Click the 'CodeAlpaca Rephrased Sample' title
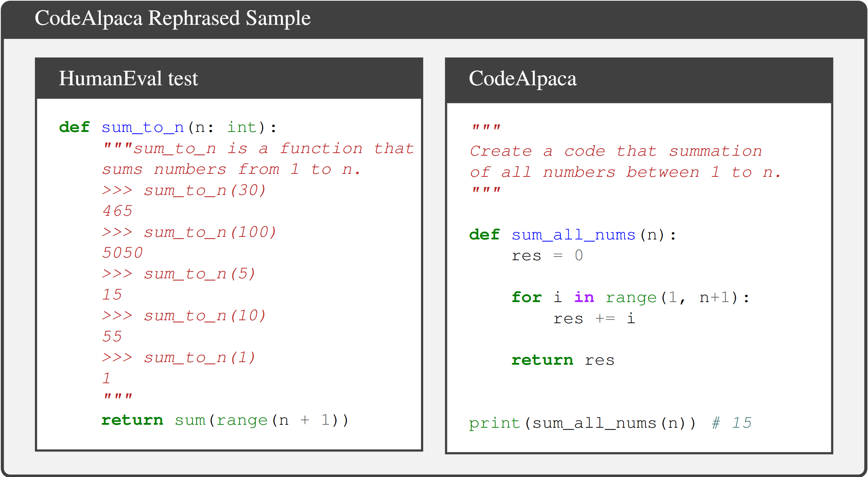This screenshot has width=868, height=477. click(172, 19)
